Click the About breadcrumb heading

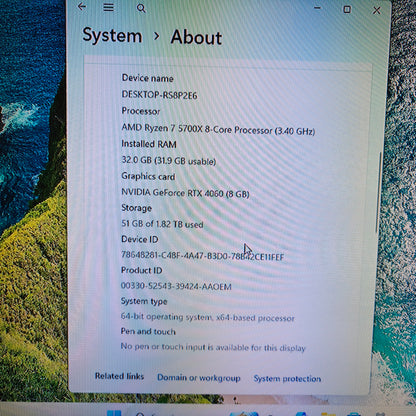click(196, 37)
